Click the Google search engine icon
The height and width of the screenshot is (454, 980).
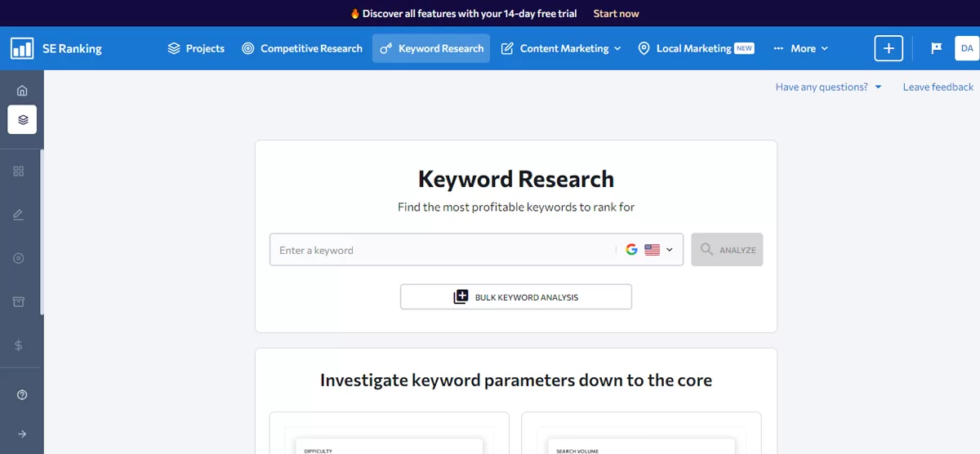(x=631, y=250)
